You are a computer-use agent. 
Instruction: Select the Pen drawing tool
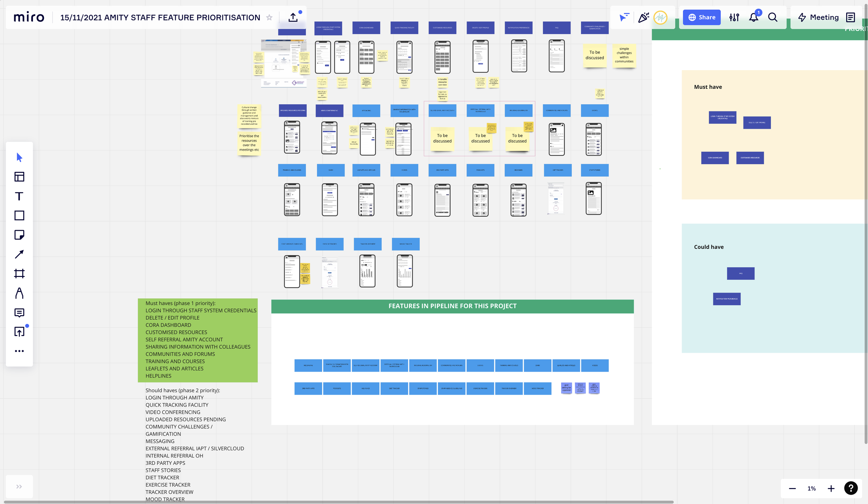(19, 293)
